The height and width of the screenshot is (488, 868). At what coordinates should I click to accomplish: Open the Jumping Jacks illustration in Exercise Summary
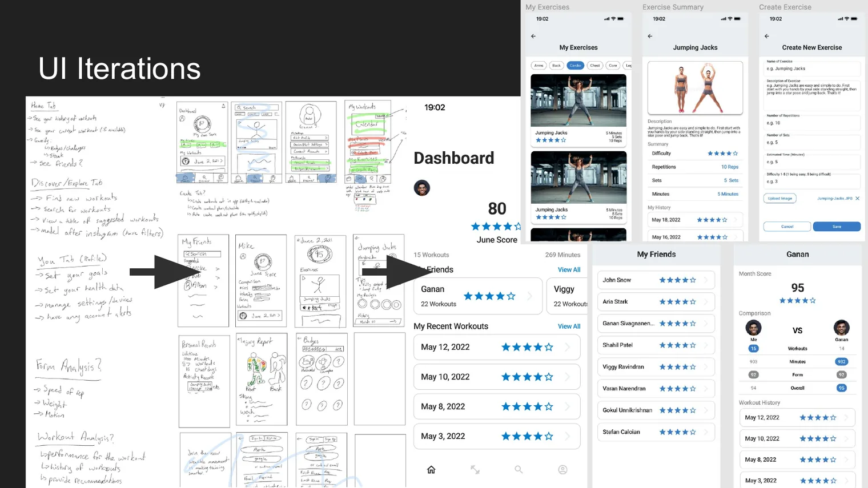coord(695,88)
